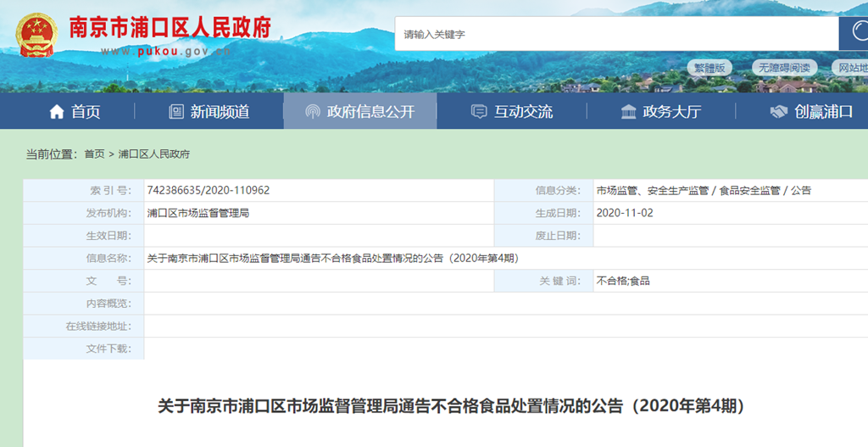Viewport: 868px width, 447px height.
Task: Click the information category value 市场监管、安全生产监管
Action: [652, 190]
